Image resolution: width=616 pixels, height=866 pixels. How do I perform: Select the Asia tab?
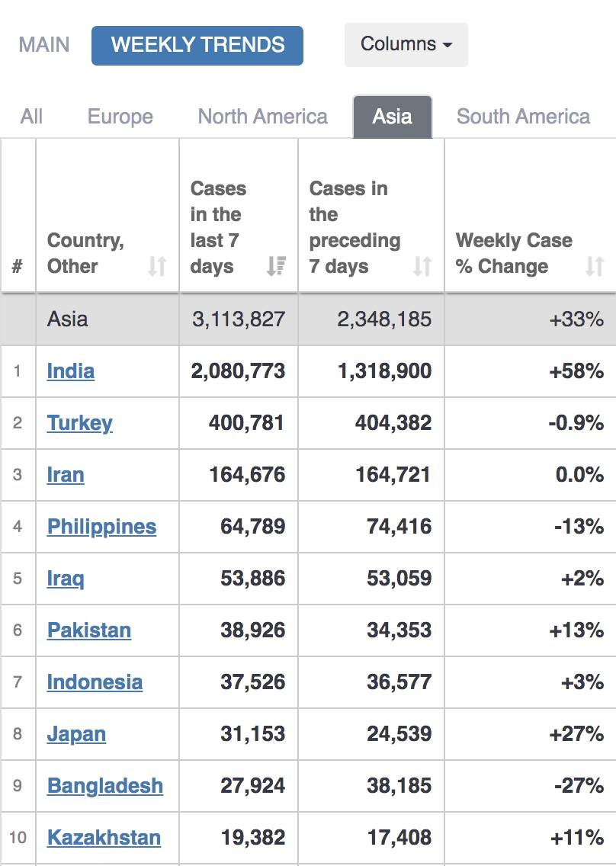click(x=392, y=117)
